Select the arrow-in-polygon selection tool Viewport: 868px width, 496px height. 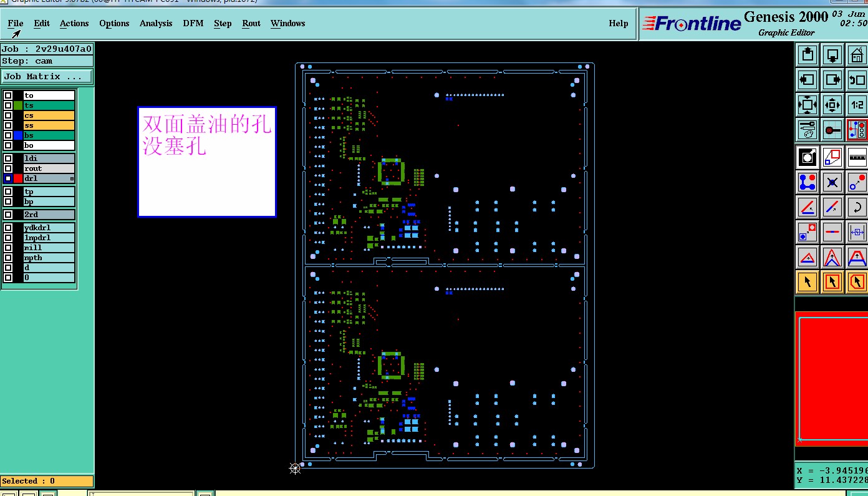coord(857,282)
